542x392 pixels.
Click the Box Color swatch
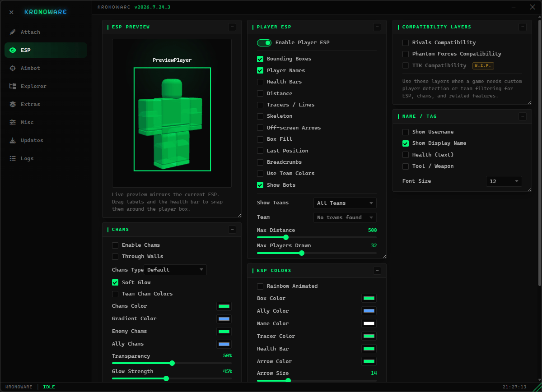click(369, 298)
